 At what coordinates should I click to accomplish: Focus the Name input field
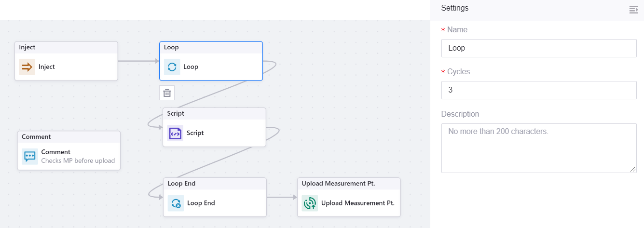point(538,48)
